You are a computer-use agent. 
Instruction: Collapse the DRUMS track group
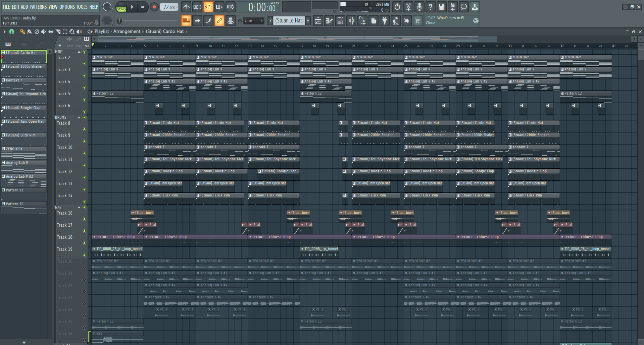pyautogui.click(x=79, y=118)
